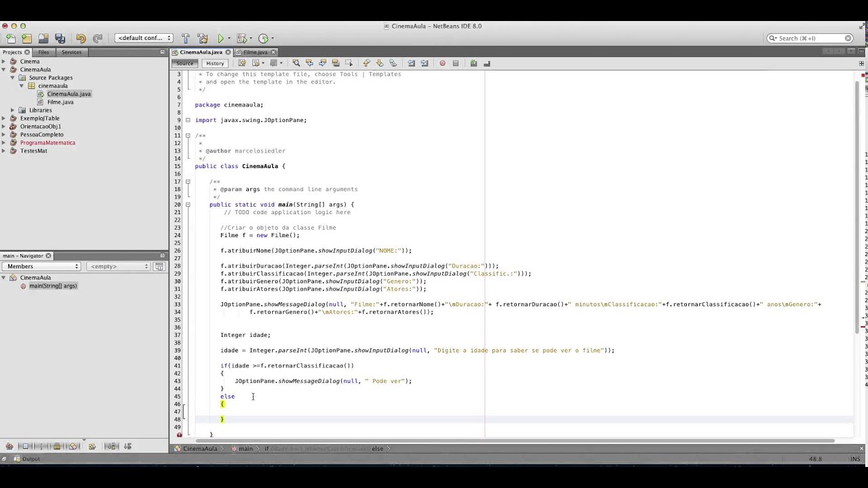The image size is (868, 488).
Task: Select ProgramaMatematica project in the tree
Action: click(x=47, y=143)
